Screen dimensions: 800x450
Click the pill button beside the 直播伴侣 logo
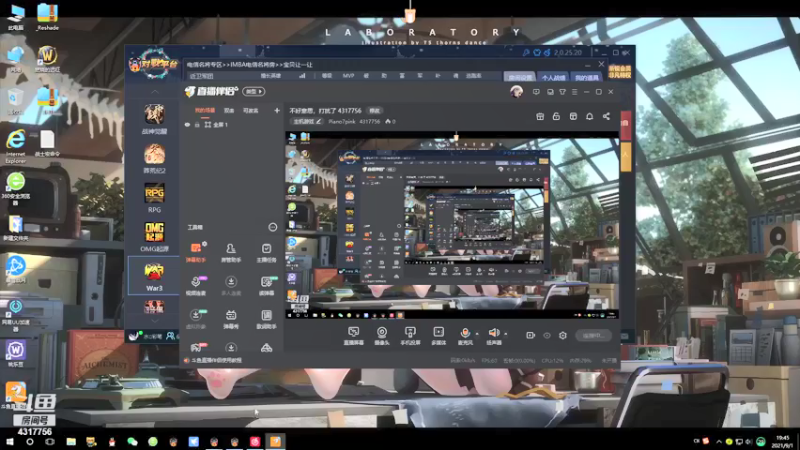click(254, 91)
